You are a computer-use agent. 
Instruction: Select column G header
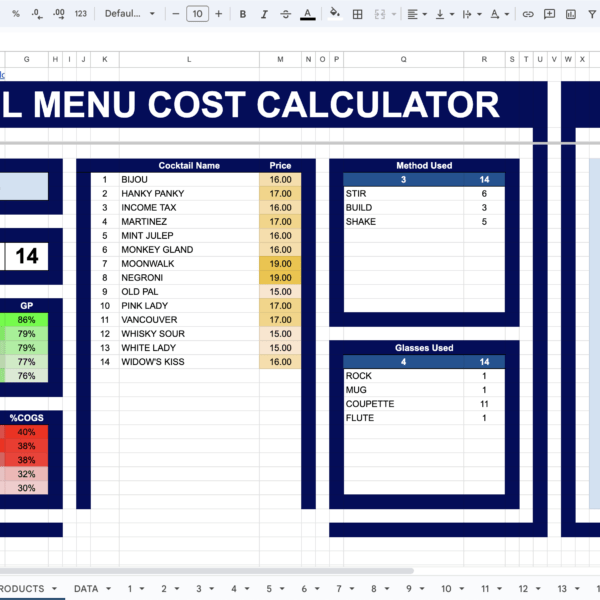pyautogui.click(x=26, y=59)
